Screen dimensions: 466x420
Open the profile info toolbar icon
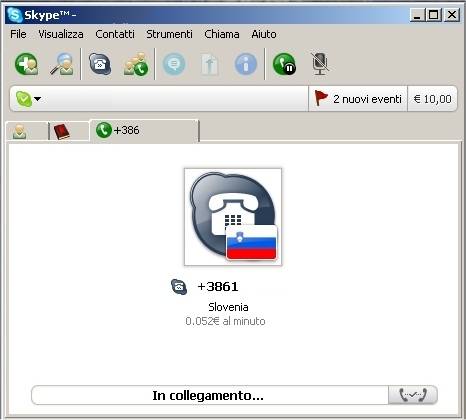246,64
